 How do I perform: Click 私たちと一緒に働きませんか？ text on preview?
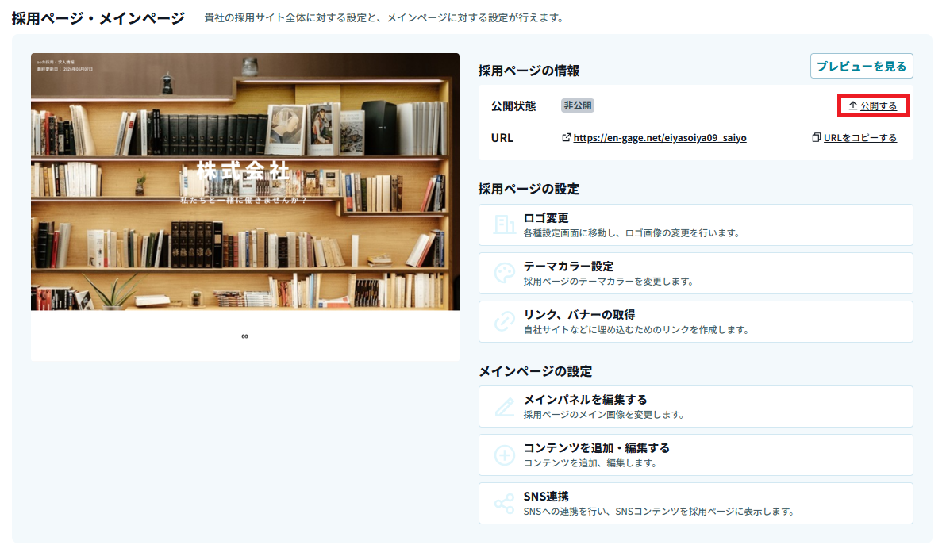coord(244,200)
